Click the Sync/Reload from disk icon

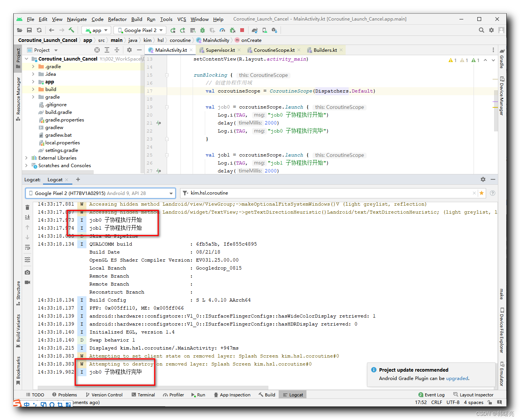(39, 30)
